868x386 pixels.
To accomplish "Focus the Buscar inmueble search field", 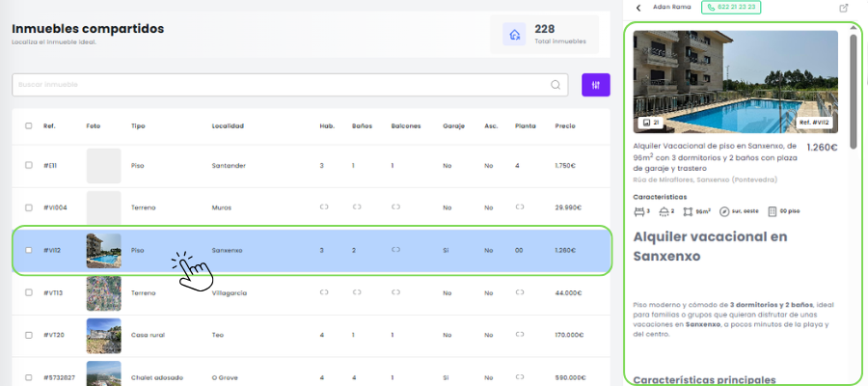I will pos(289,85).
